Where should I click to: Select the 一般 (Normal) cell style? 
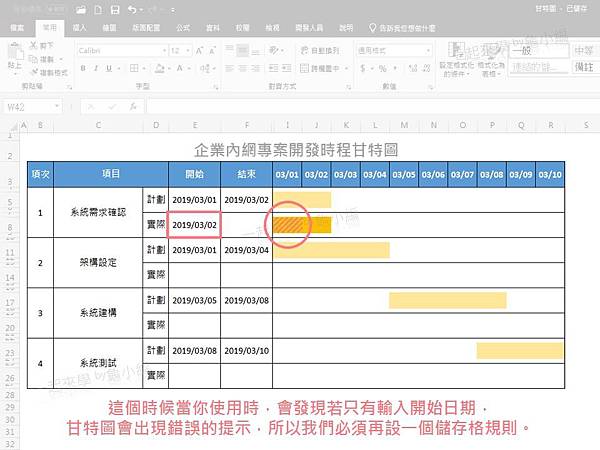click(x=539, y=51)
